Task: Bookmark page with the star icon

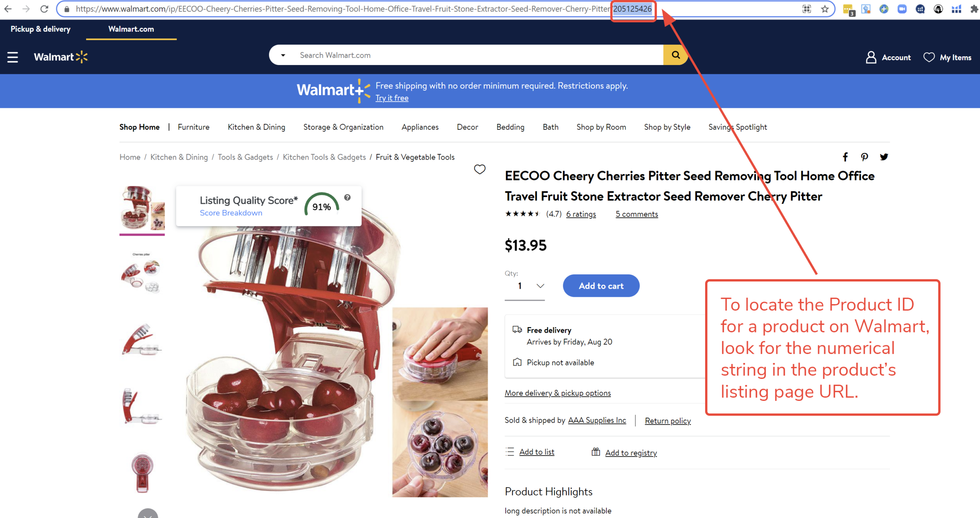Action: point(825,9)
